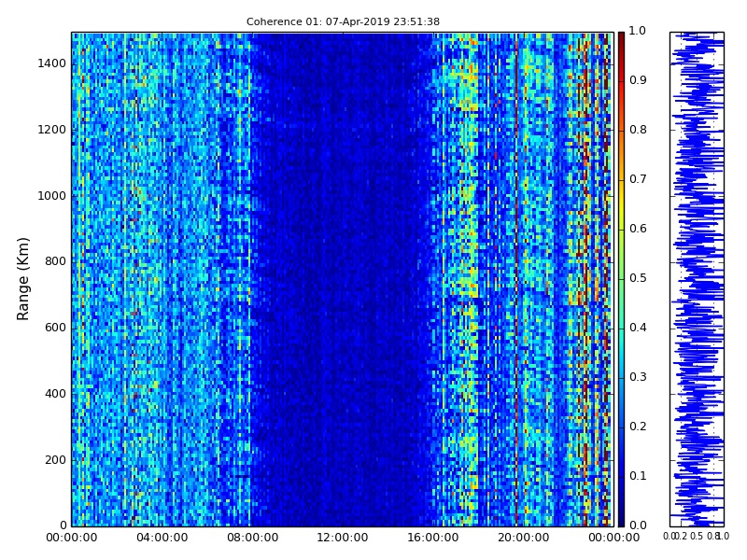Viewport: 747px width, 560px height.
Task: Click the 16:00:00 time axis label
Action: 433,538
